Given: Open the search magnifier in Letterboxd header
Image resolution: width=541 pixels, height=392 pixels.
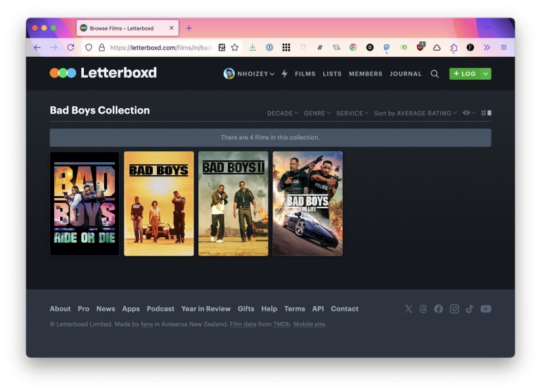Looking at the screenshot, I should [435, 74].
